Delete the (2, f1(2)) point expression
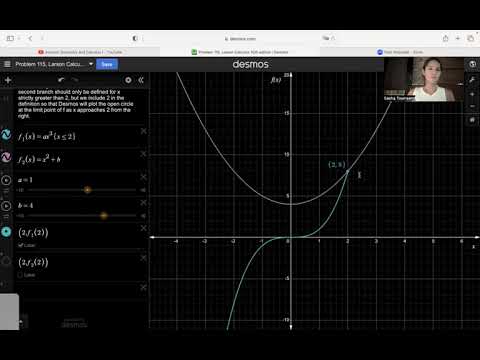The image size is (480, 360). tap(143, 228)
